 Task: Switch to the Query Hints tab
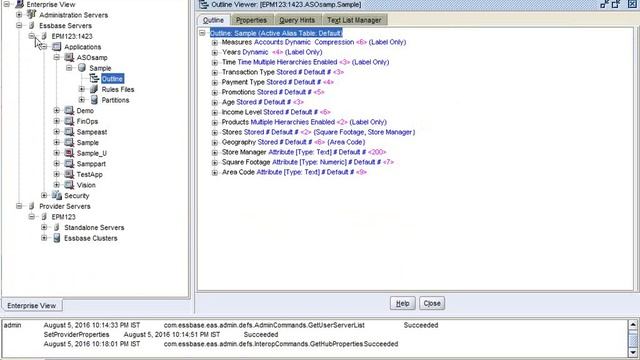click(297, 20)
